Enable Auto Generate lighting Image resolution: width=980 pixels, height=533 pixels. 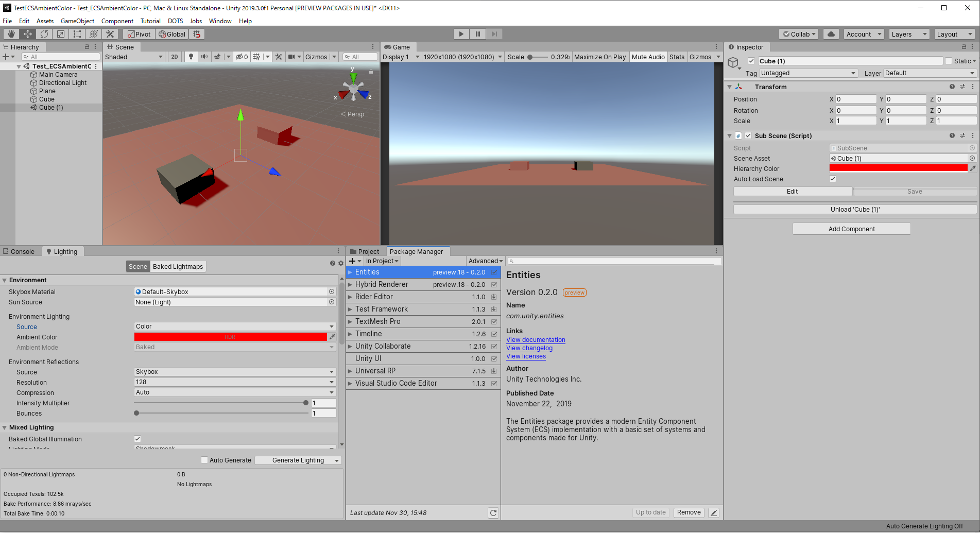(204, 460)
